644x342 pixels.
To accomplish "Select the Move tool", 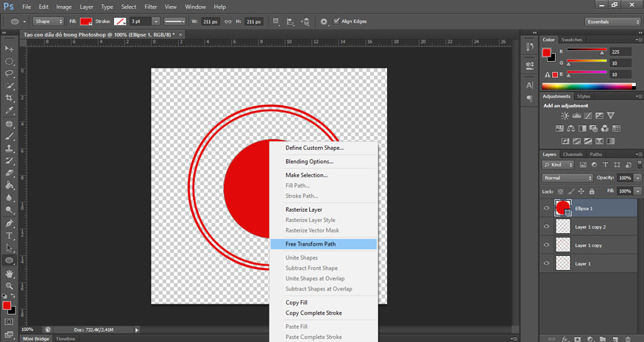I will tap(9, 49).
